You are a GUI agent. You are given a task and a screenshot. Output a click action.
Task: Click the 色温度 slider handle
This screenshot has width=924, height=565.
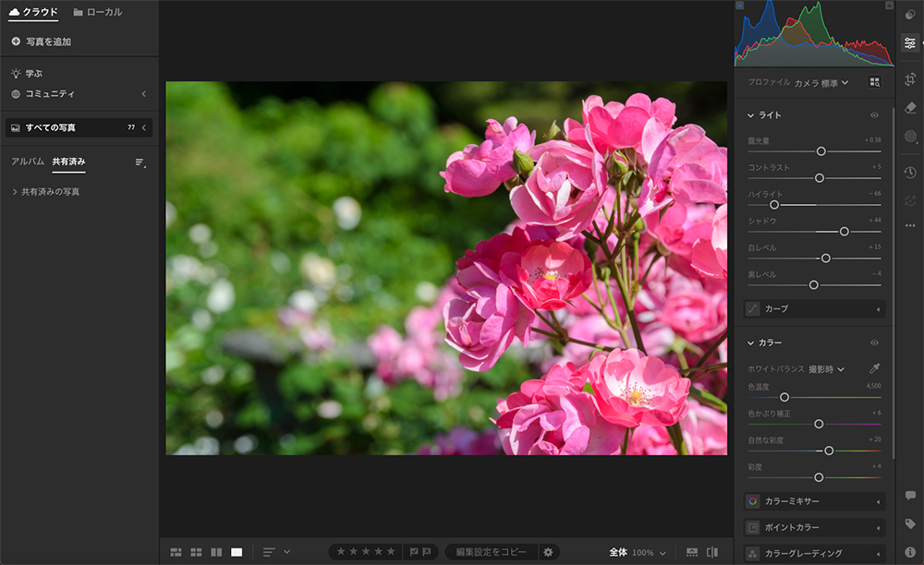click(784, 397)
